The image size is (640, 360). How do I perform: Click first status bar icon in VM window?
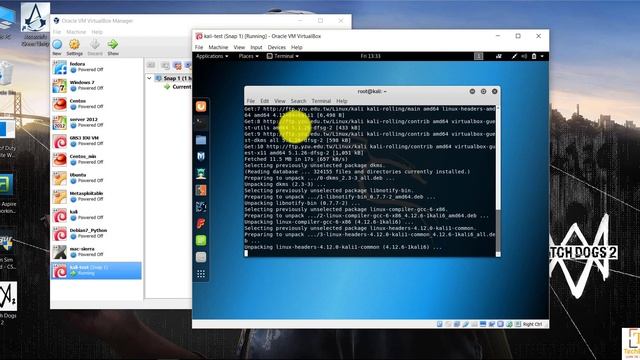440,324
